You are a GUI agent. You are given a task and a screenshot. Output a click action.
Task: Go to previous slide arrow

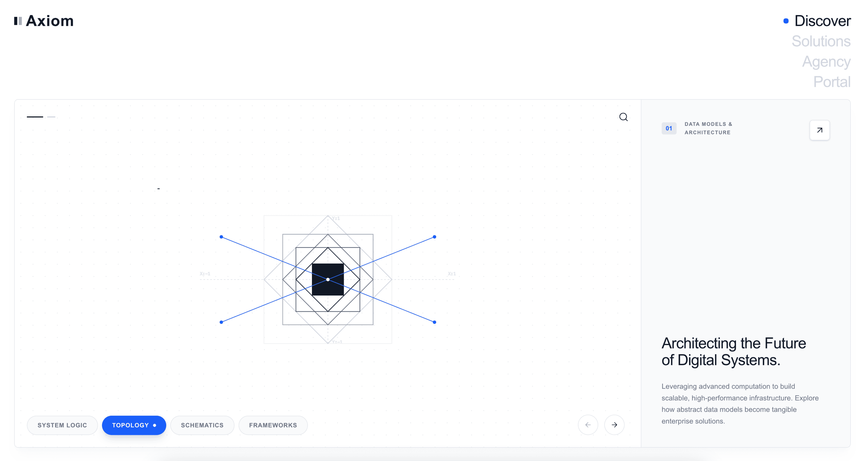pyautogui.click(x=588, y=425)
